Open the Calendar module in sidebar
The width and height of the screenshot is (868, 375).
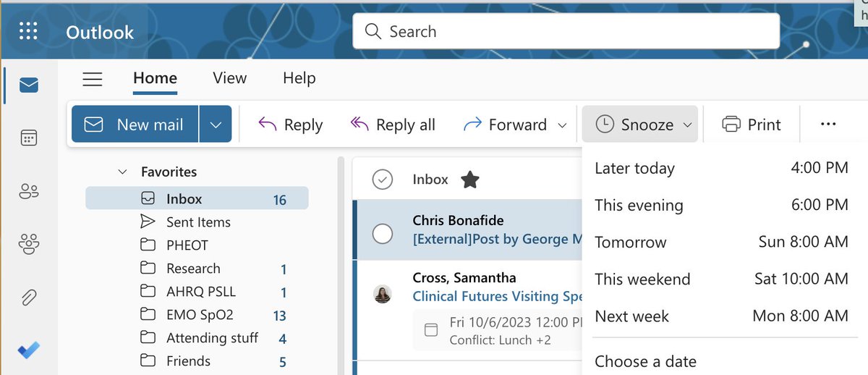(x=29, y=138)
